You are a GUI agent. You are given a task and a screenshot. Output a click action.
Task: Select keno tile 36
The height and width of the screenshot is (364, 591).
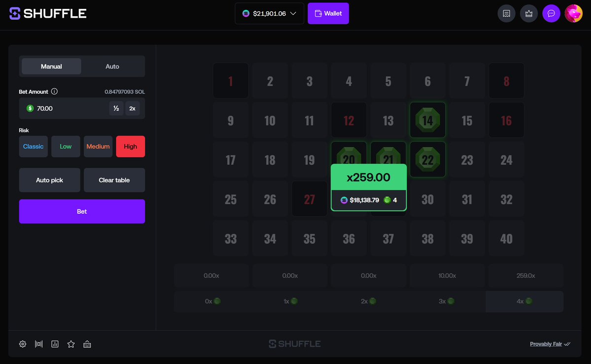348,238
